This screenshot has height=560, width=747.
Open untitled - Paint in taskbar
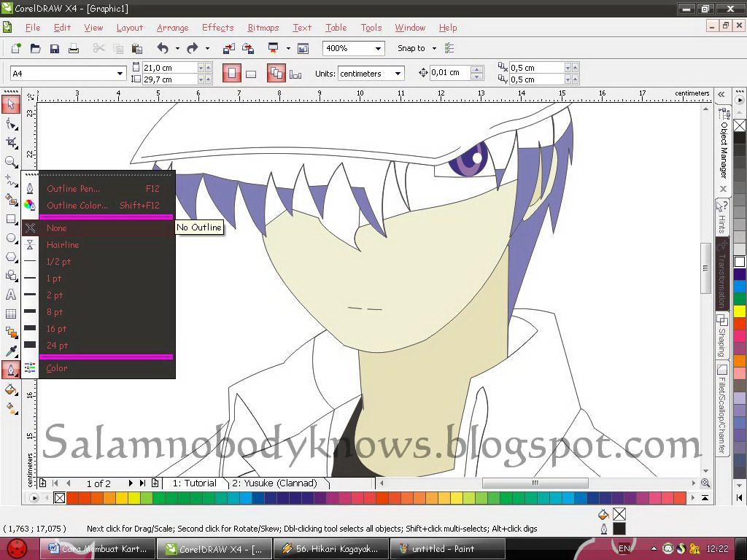point(448,549)
